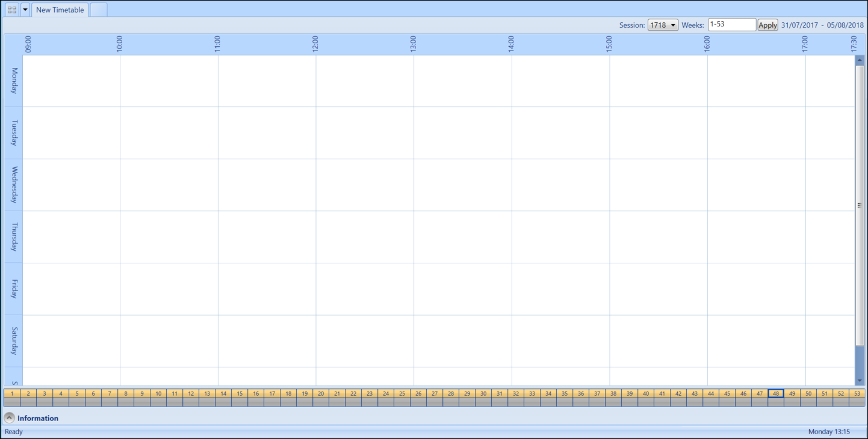The width and height of the screenshot is (868, 439).
Task: Select week 37 in the week bar
Action: 597,394
